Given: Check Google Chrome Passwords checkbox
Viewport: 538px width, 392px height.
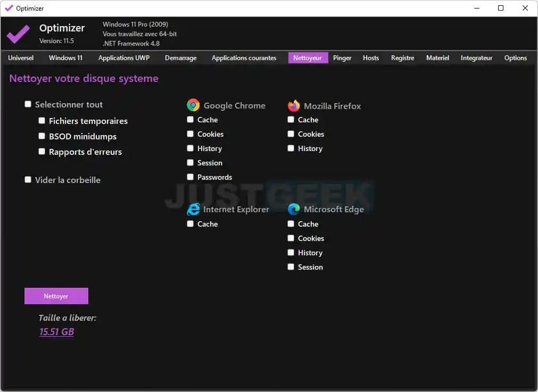Looking at the screenshot, I should [190, 177].
